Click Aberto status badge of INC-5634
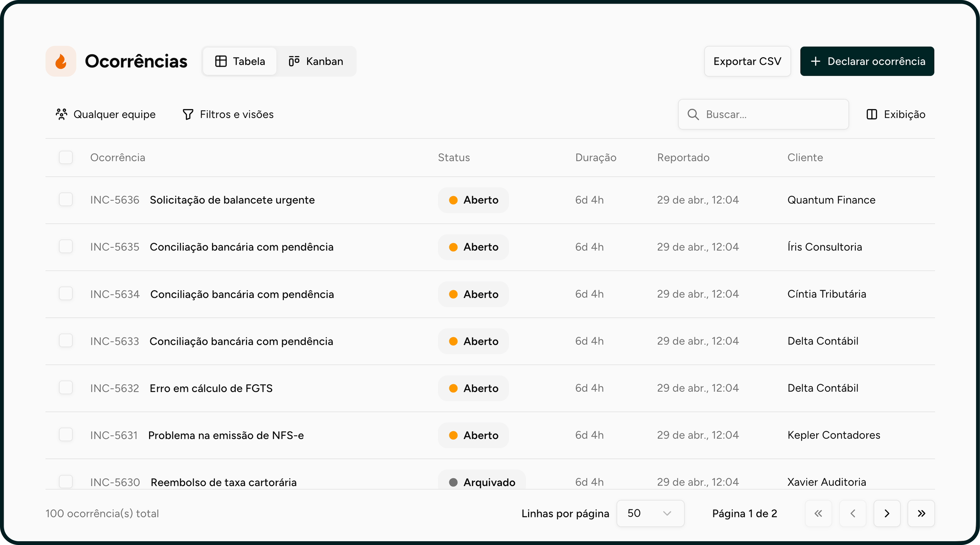 473,294
